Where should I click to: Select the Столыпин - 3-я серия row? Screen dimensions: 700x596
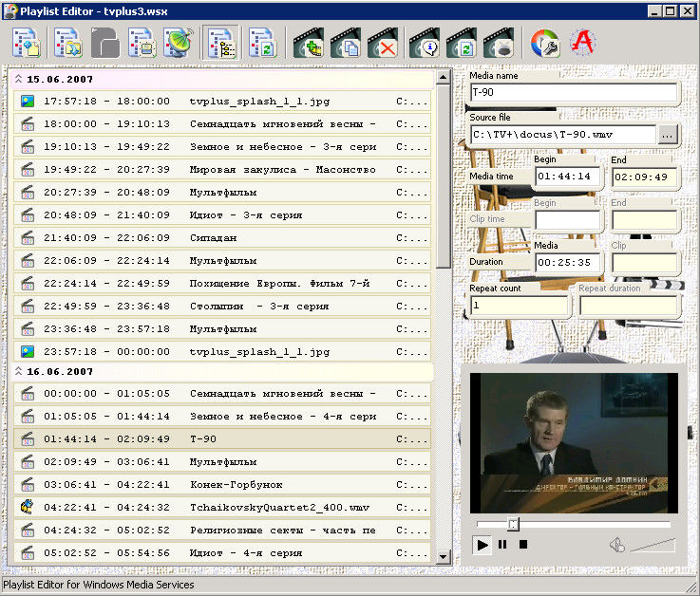click(x=222, y=306)
